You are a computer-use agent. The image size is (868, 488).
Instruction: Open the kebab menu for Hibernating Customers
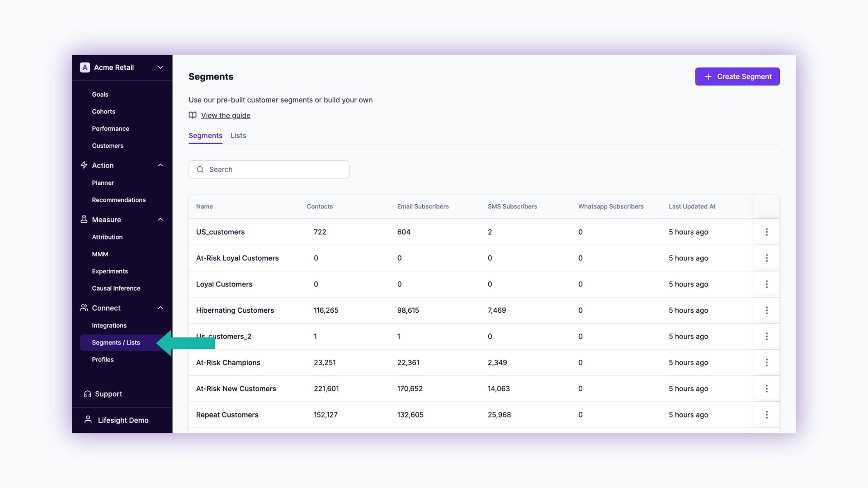click(x=767, y=310)
